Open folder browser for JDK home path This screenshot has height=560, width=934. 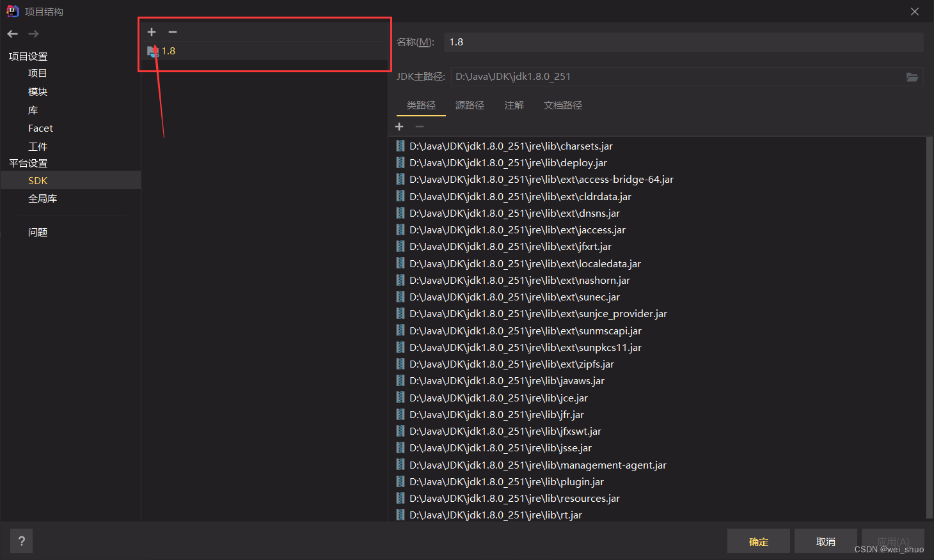912,77
